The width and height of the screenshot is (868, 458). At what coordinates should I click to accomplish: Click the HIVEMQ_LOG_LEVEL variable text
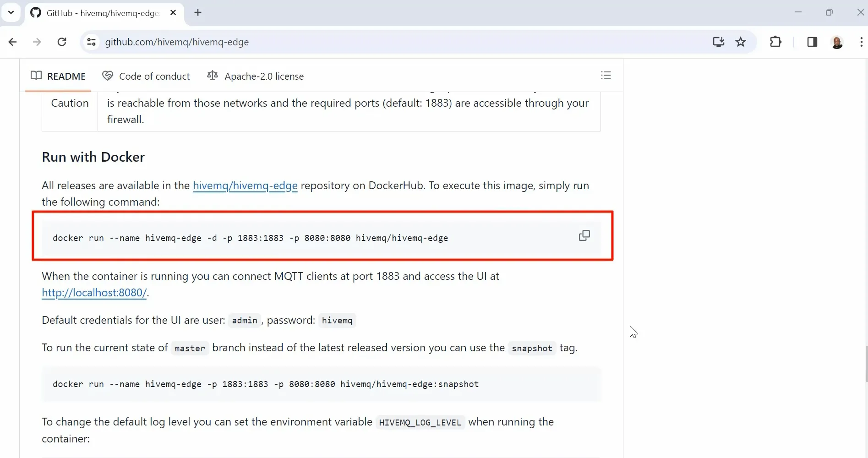click(420, 423)
